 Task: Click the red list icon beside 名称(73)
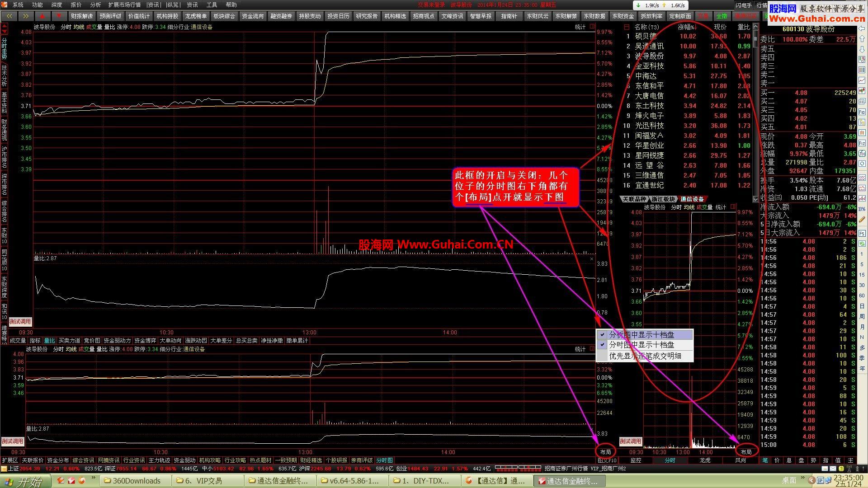(626, 27)
